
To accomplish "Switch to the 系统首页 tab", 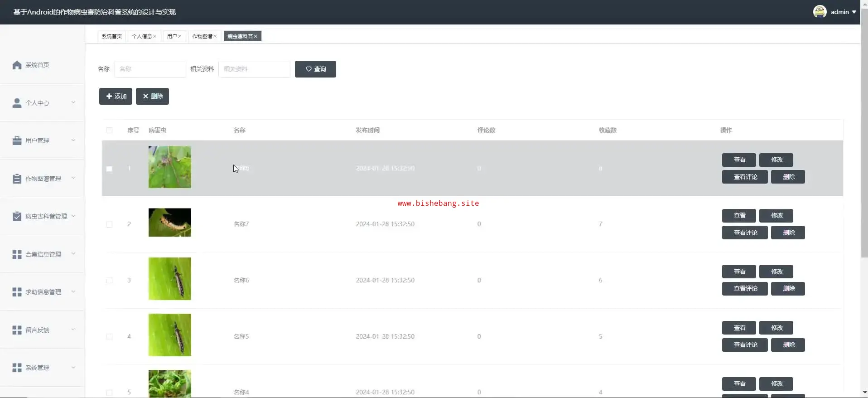I will [111, 36].
